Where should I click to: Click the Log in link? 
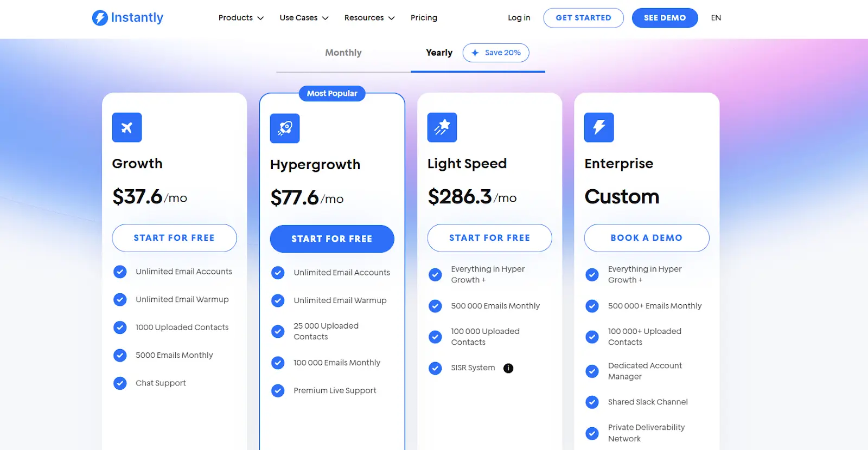(519, 18)
